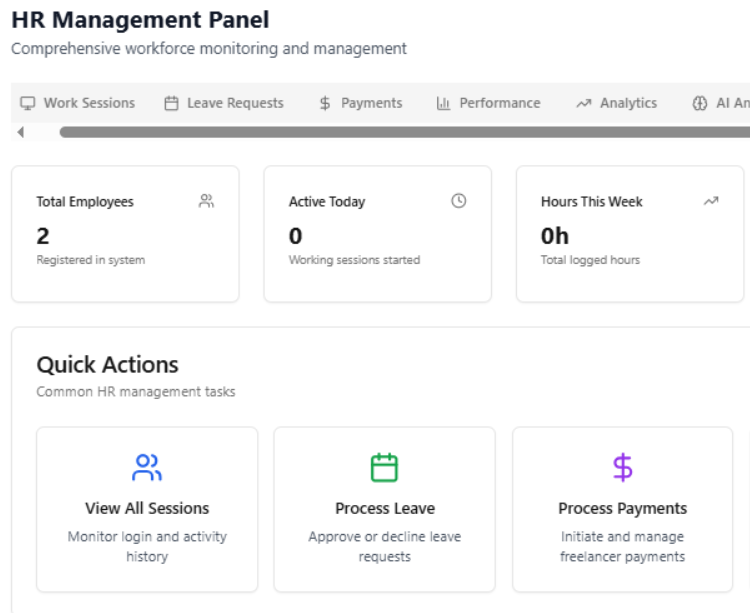Click the 'Common HR management tasks' text

136,392
